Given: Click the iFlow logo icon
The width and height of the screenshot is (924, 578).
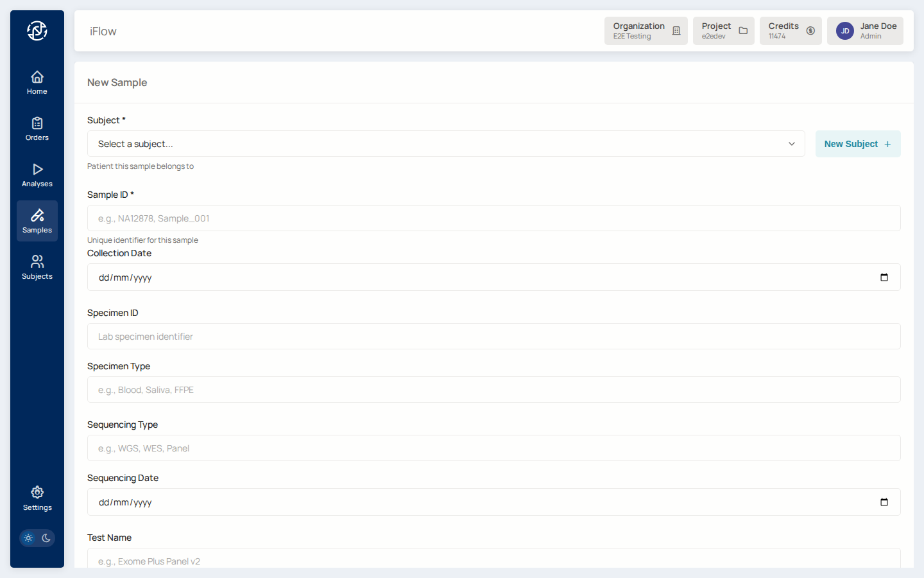Looking at the screenshot, I should [37, 31].
